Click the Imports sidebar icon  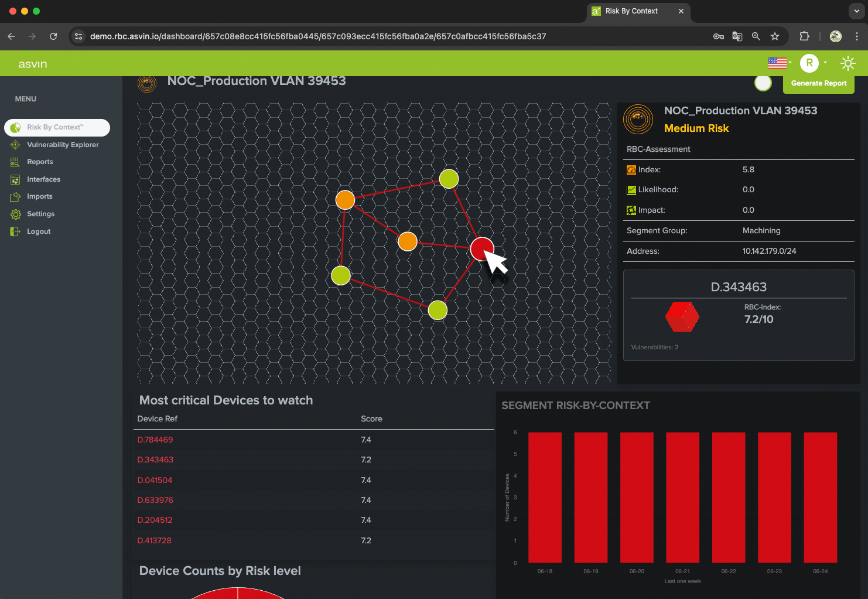click(15, 197)
